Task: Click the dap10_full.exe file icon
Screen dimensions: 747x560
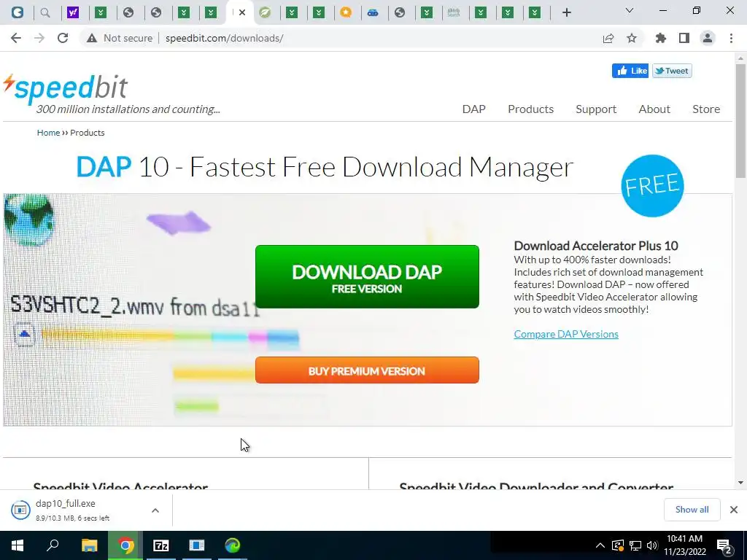Action: click(20, 510)
